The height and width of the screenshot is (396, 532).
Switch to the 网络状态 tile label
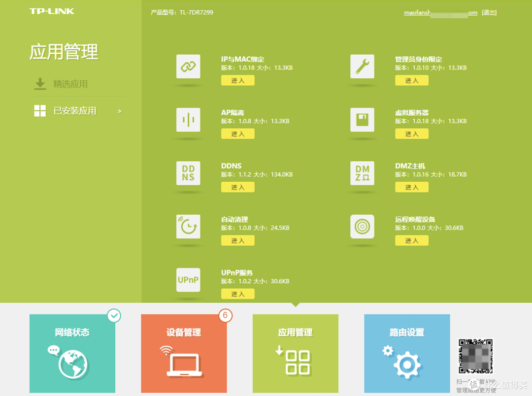tap(72, 332)
